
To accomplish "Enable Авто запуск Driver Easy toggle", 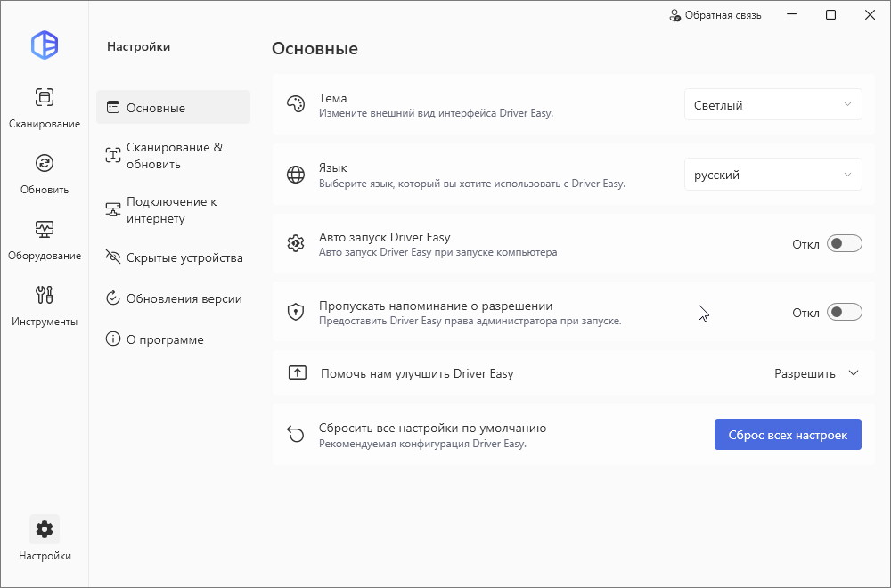I will 845,244.
